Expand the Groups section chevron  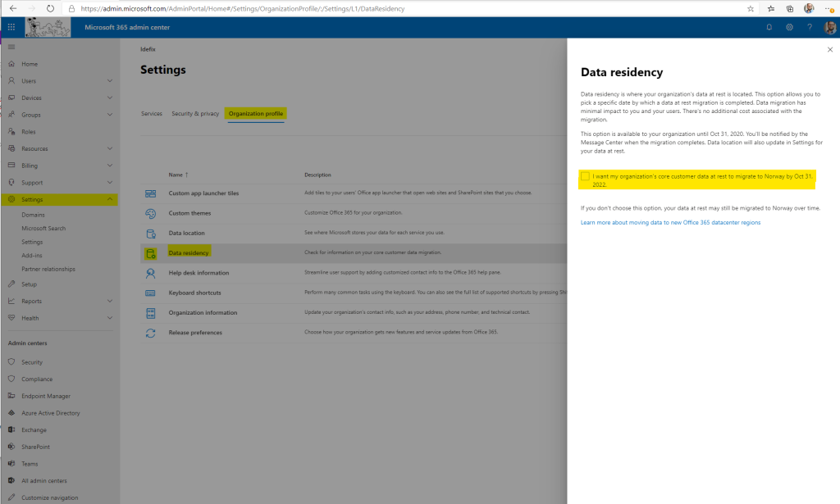[110, 115]
